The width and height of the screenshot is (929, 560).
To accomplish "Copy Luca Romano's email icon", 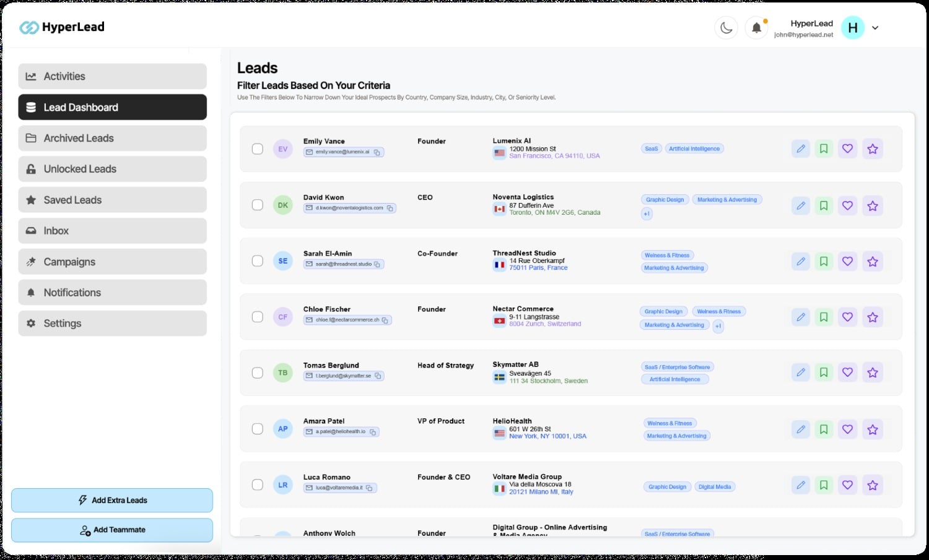I will [369, 488].
